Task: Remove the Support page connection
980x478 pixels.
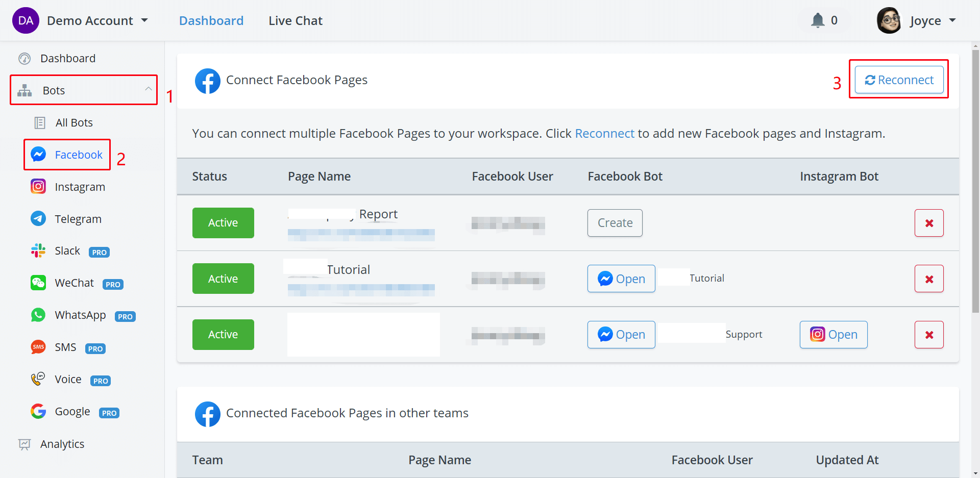Action: point(929,335)
